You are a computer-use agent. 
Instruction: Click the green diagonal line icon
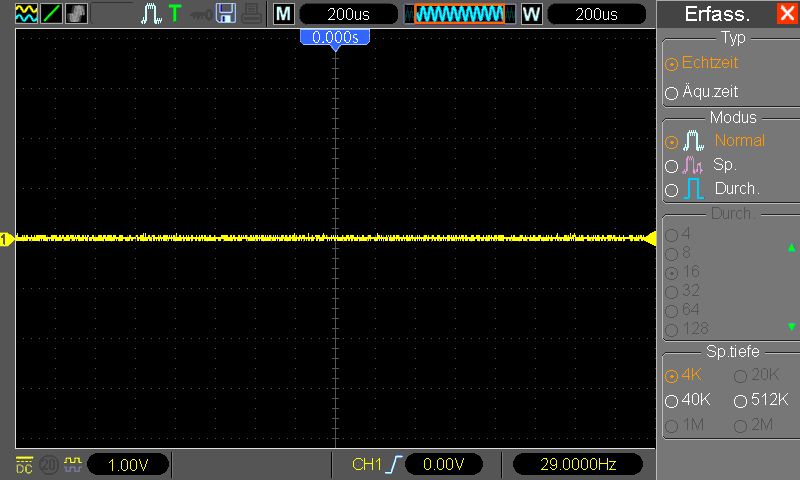point(52,14)
